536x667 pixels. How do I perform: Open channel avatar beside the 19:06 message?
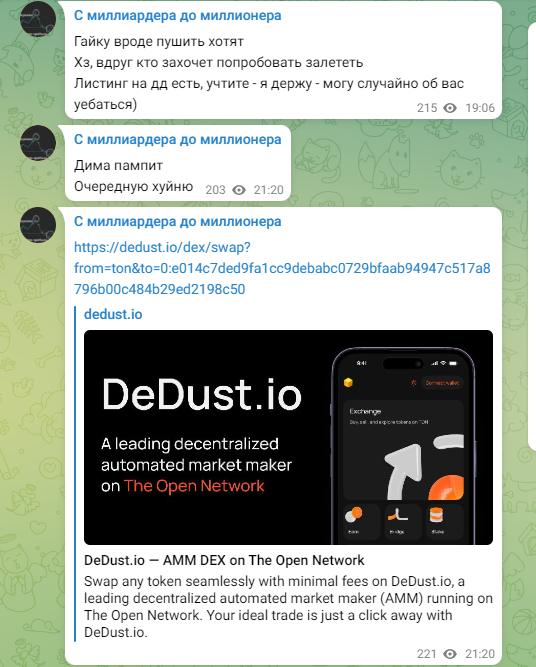click(x=38, y=19)
